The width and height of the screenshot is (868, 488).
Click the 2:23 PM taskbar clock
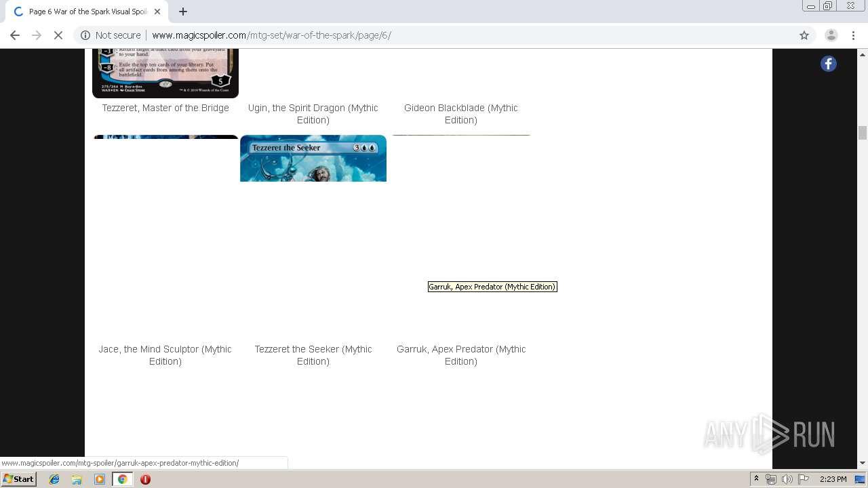click(833, 479)
